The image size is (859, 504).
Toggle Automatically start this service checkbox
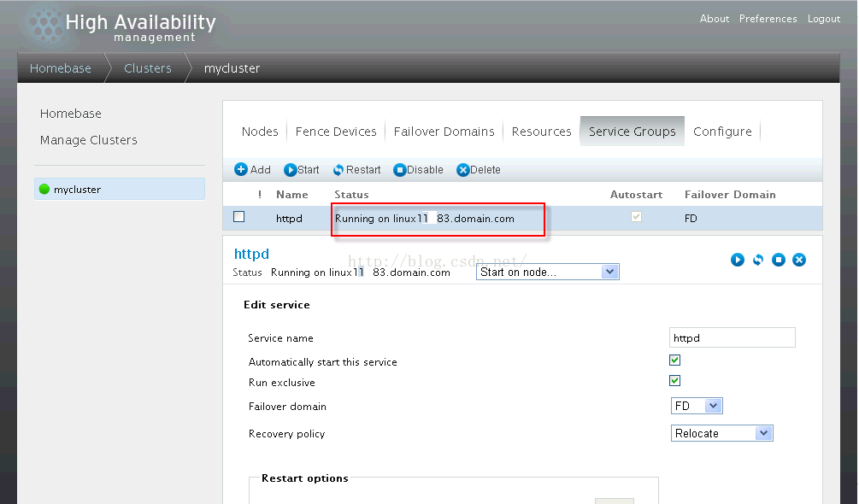coord(675,360)
